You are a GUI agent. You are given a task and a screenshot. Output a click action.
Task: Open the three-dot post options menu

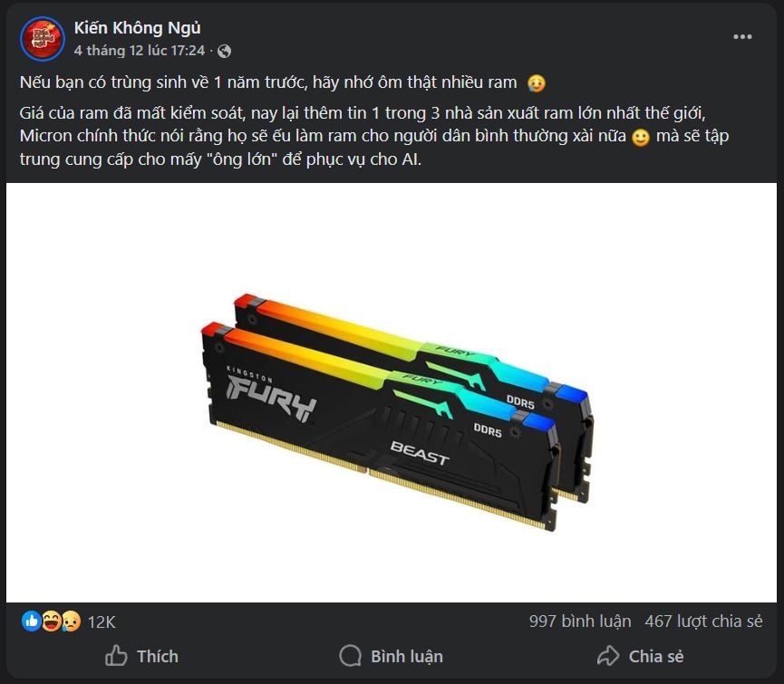[742, 36]
